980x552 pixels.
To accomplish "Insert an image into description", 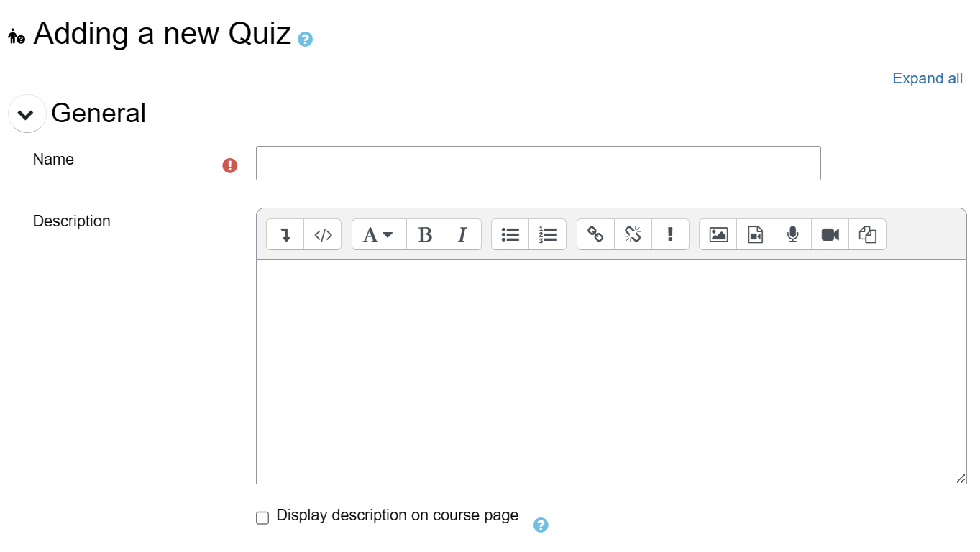I will coord(718,234).
